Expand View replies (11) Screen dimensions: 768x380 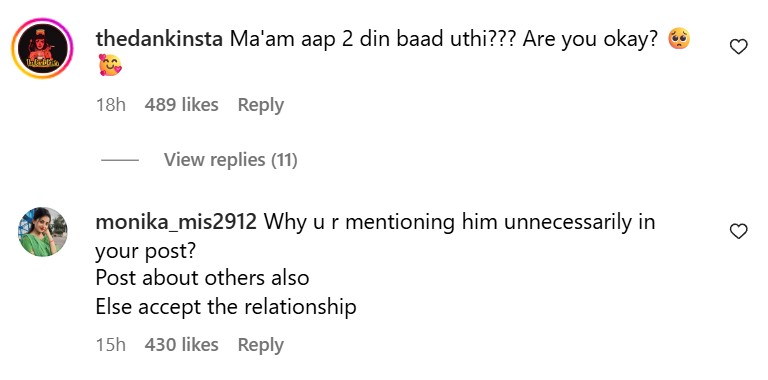click(231, 160)
